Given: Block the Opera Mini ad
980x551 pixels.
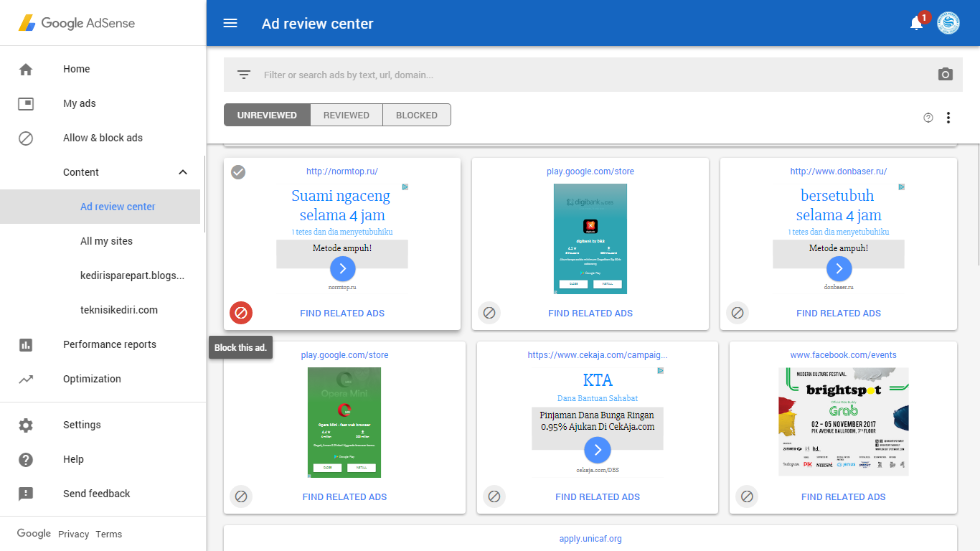Looking at the screenshot, I should pyautogui.click(x=241, y=496).
